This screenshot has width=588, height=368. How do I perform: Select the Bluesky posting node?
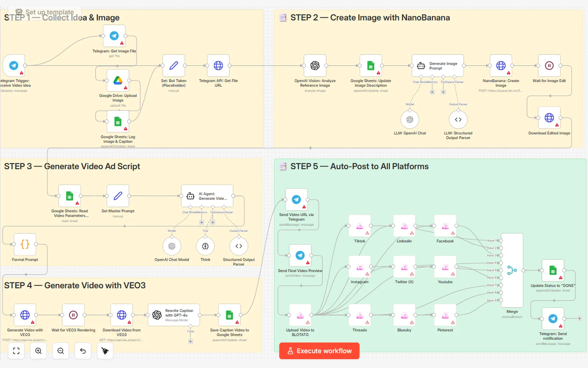(x=404, y=315)
